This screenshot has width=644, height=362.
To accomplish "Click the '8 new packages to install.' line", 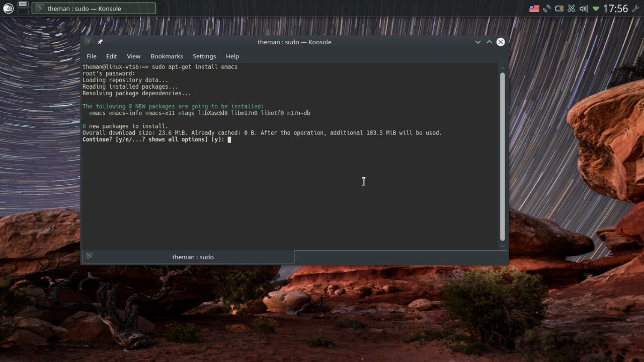I will [125, 126].
